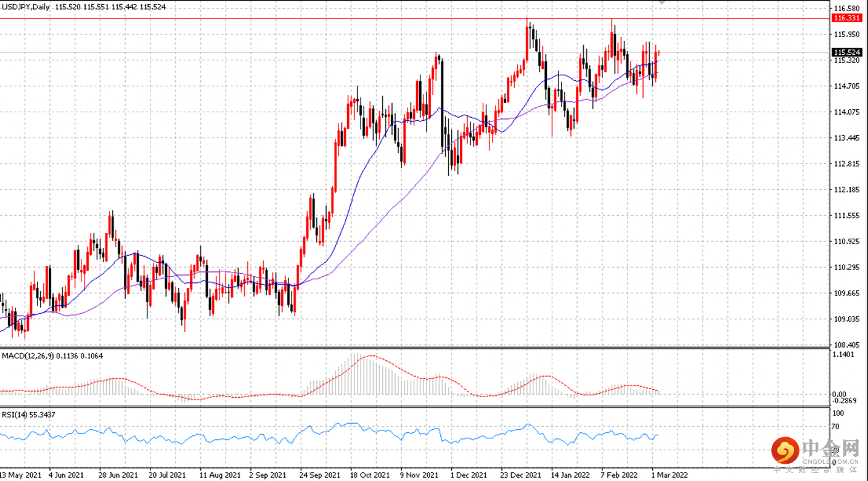
Task: Click the 114.705 price axis label
Action: (846, 86)
